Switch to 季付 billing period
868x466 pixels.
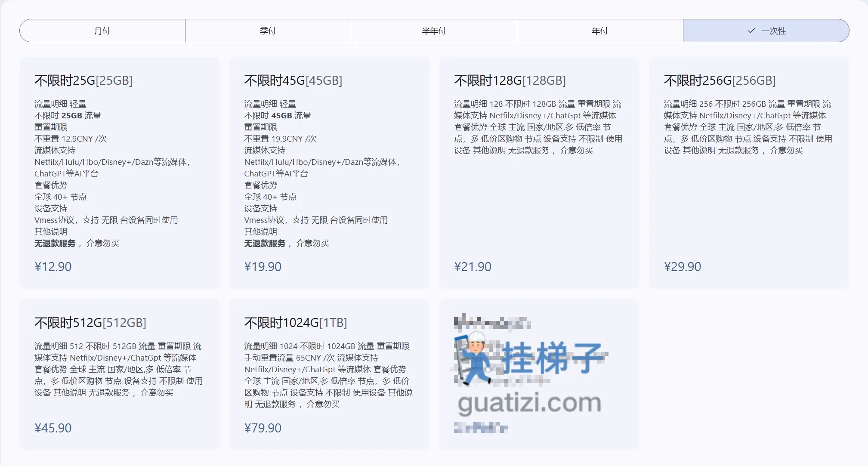tap(268, 31)
